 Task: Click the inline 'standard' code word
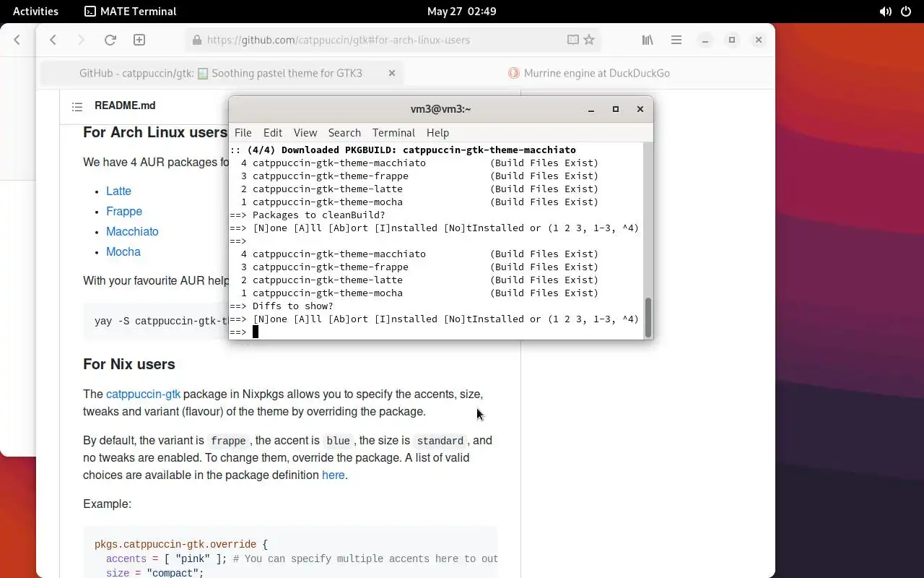point(440,441)
